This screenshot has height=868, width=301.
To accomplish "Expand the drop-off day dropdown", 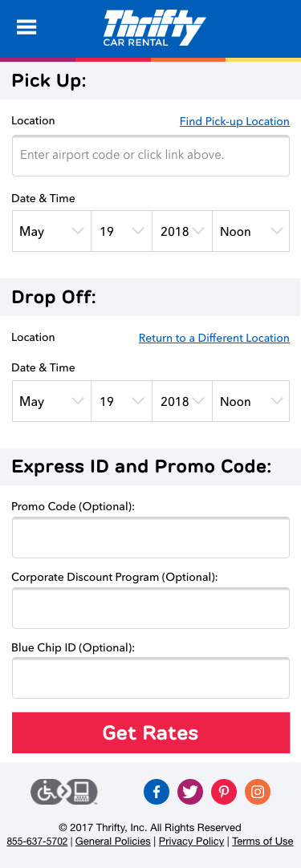I will tap(121, 401).
